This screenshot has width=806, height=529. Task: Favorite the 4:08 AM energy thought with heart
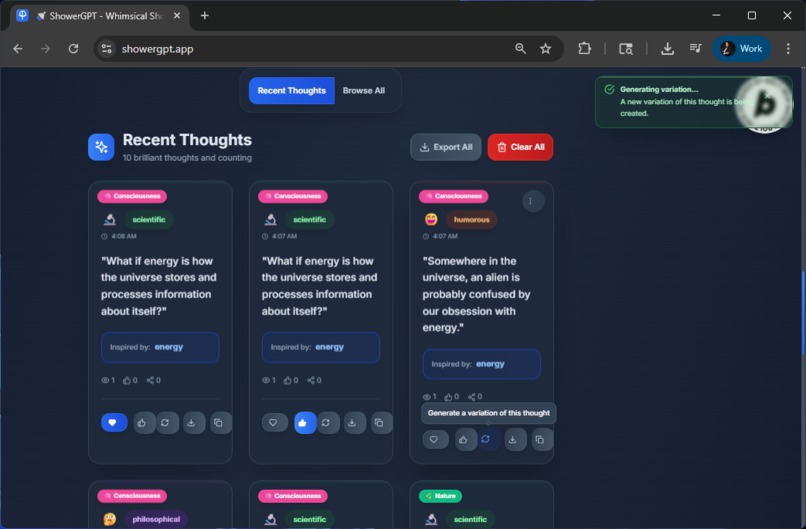(113, 423)
